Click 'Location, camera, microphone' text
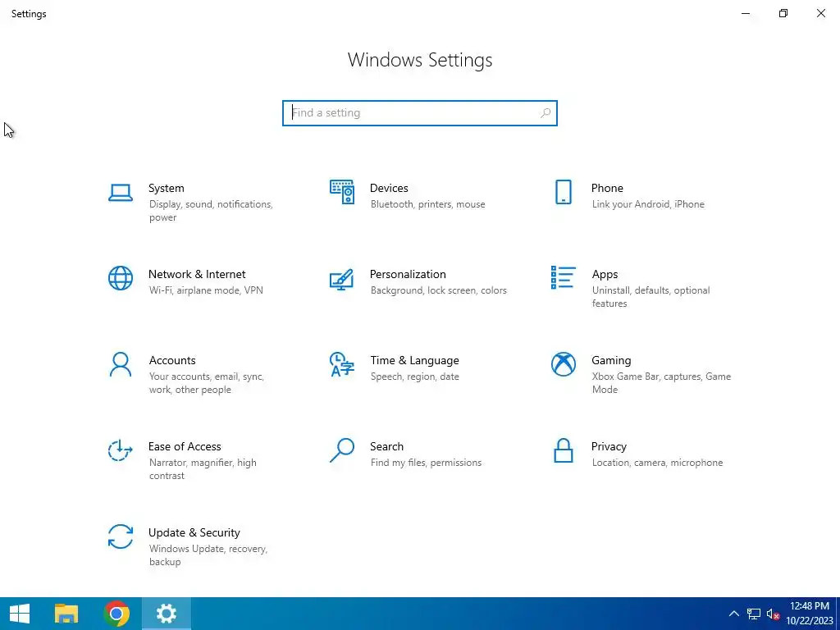Viewport: 840px width, 630px height. [x=657, y=463]
